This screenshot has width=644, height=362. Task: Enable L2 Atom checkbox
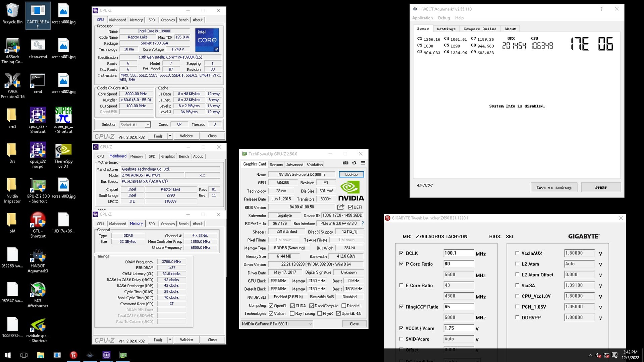pyautogui.click(x=517, y=264)
